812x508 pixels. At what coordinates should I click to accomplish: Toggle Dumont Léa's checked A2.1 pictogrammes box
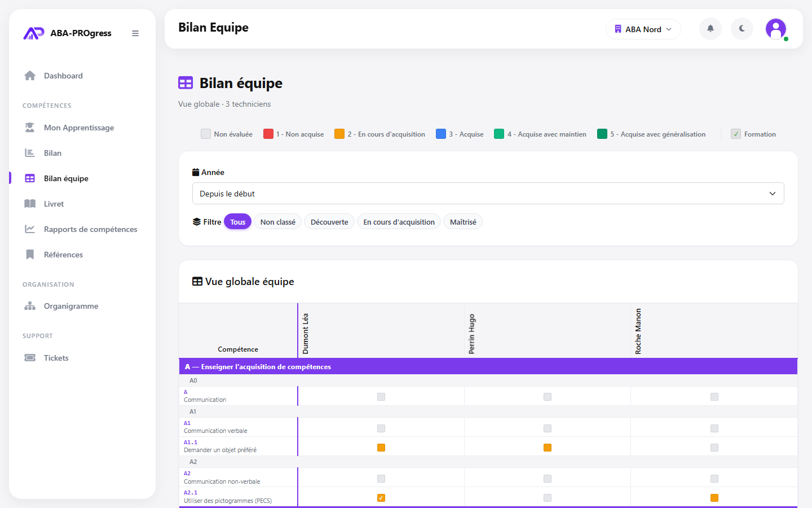tap(381, 498)
